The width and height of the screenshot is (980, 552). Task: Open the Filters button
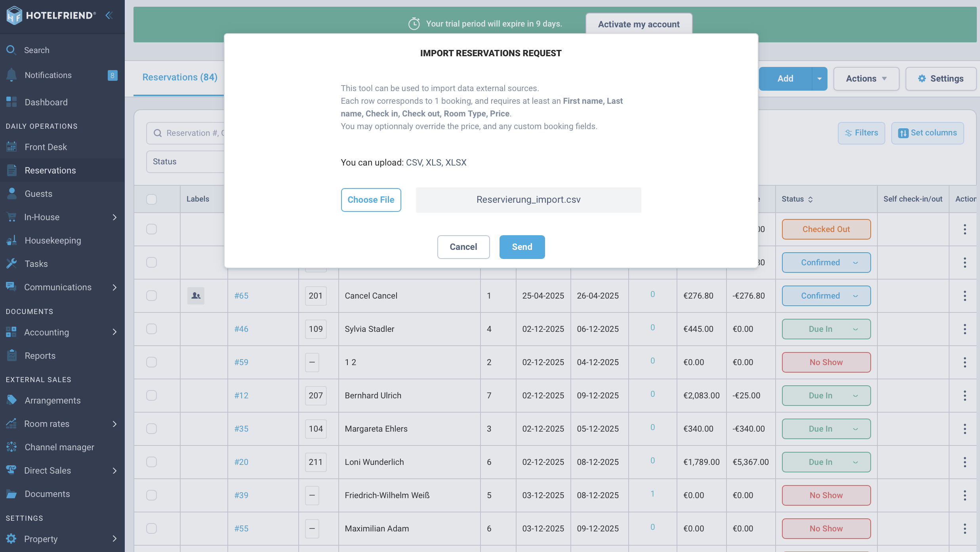click(x=861, y=133)
